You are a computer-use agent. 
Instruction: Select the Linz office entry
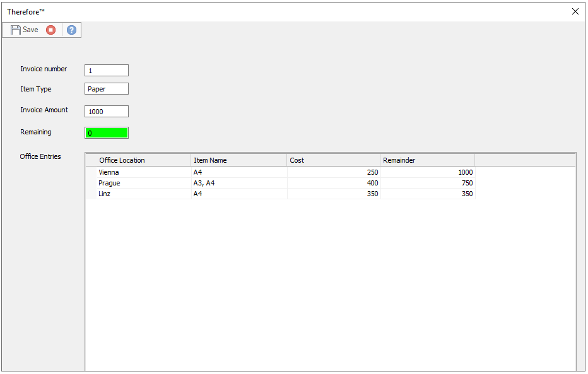(105, 194)
